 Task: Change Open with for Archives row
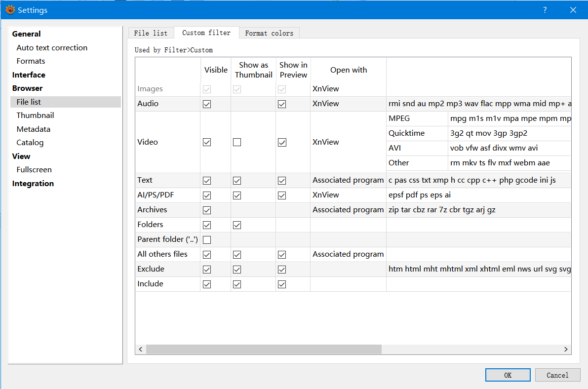348,210
